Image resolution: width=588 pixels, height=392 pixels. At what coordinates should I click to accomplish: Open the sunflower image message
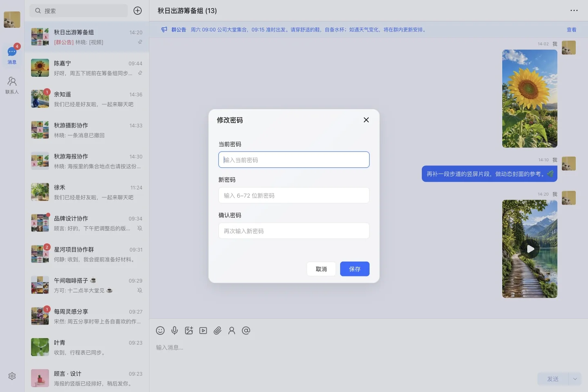[x=530, y=98]
